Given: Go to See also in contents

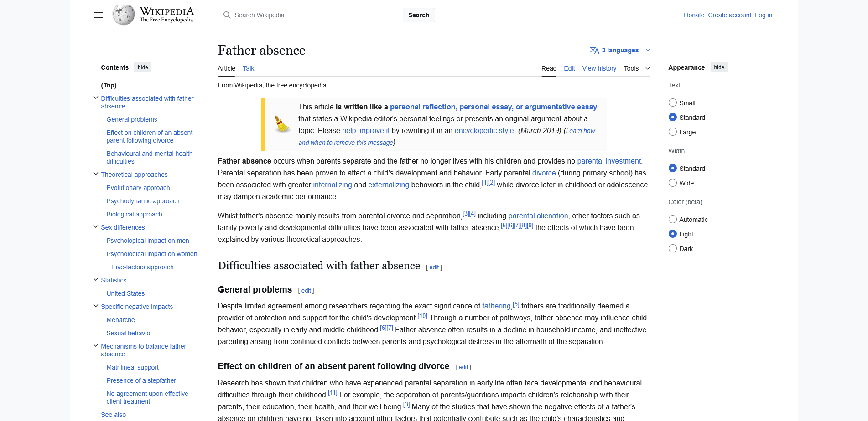Looking at the screenshot, I should (114, 415).
